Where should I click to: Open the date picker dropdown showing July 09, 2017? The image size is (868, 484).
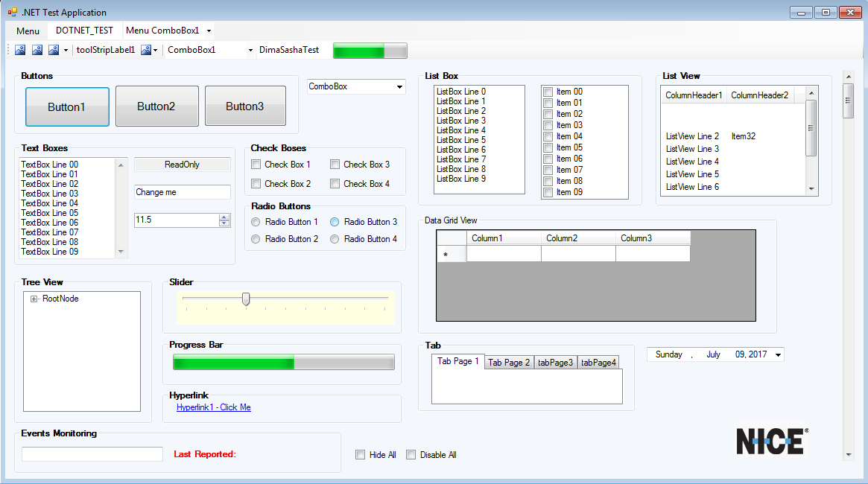click(778, 355)
